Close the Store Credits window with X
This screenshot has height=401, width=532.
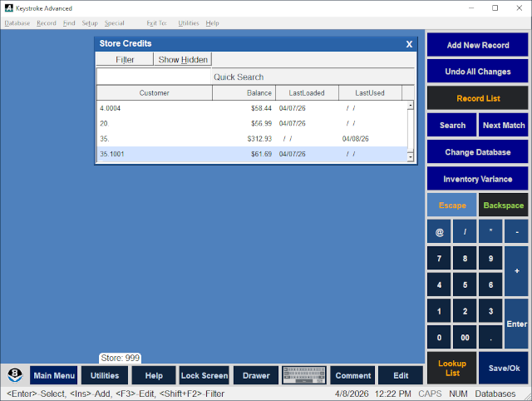point(409,44)
